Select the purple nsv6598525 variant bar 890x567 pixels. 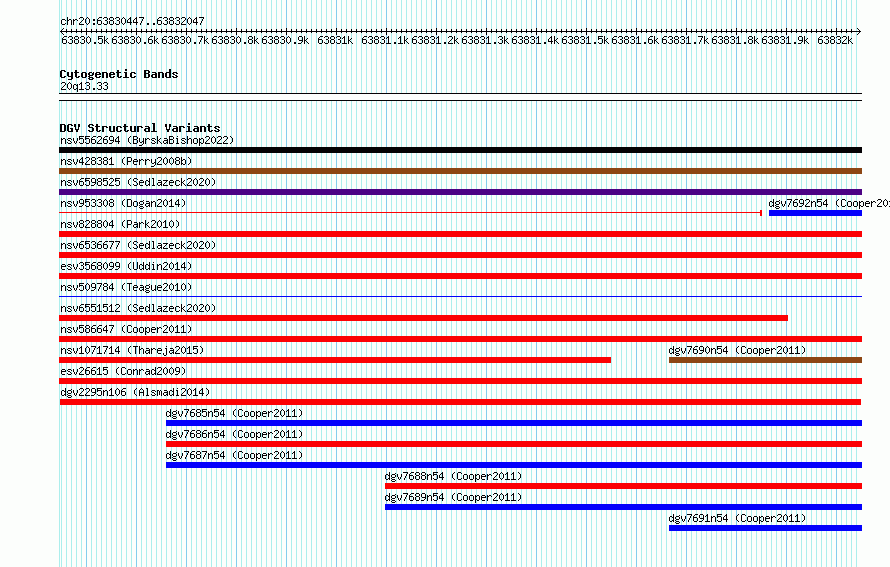[x=460, y=192]
